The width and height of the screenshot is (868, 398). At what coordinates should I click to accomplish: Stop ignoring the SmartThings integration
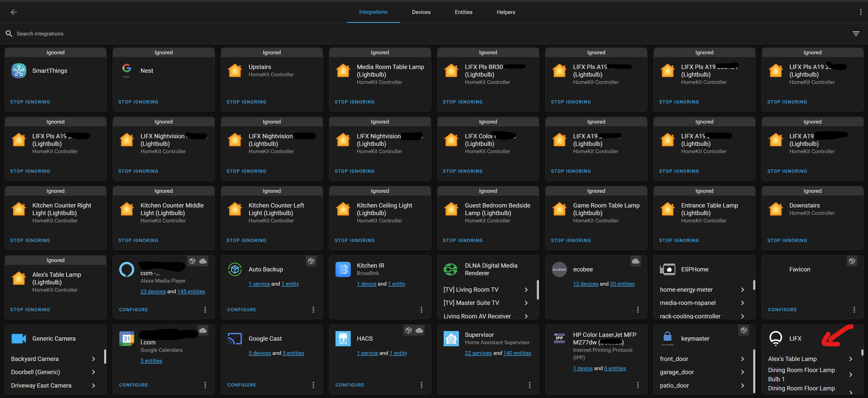30,102
